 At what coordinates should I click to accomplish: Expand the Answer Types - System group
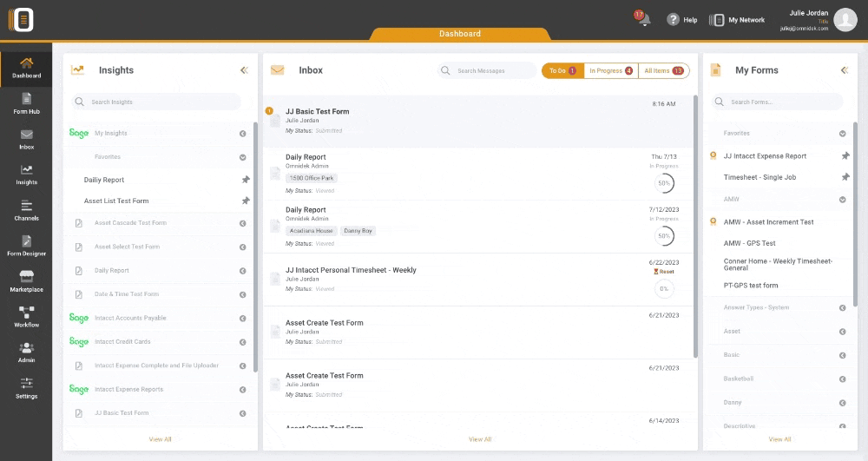point(842,307)
